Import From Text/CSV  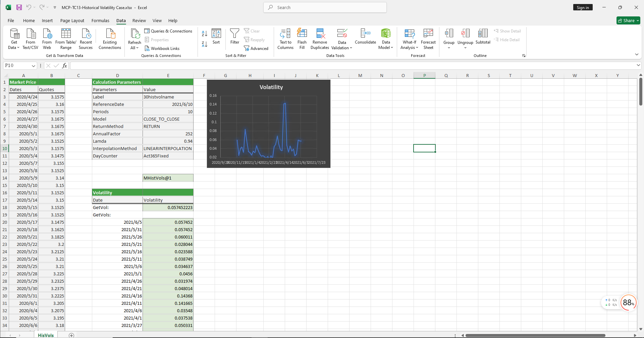point(31,39)
